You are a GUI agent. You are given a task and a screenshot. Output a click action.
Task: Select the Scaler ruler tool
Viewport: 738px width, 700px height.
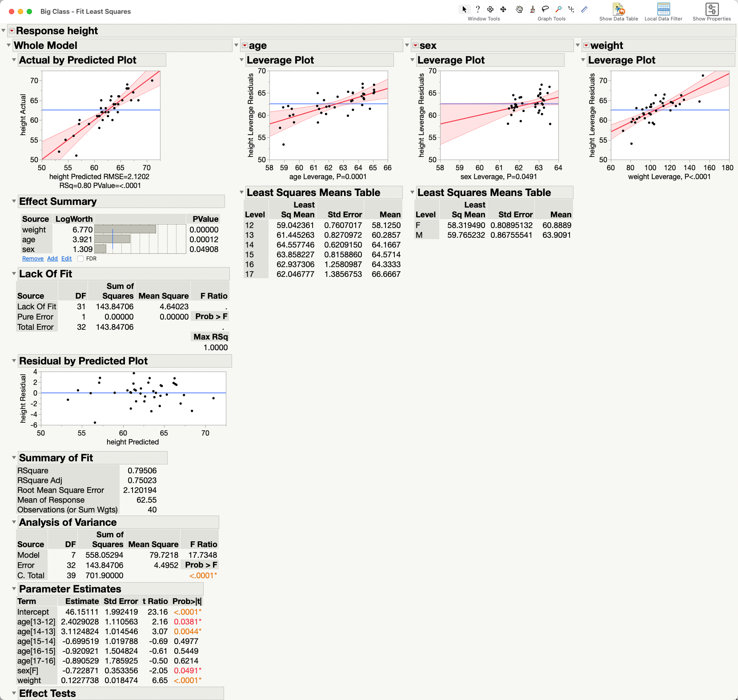pyautogui.click(x=584, y=9)
